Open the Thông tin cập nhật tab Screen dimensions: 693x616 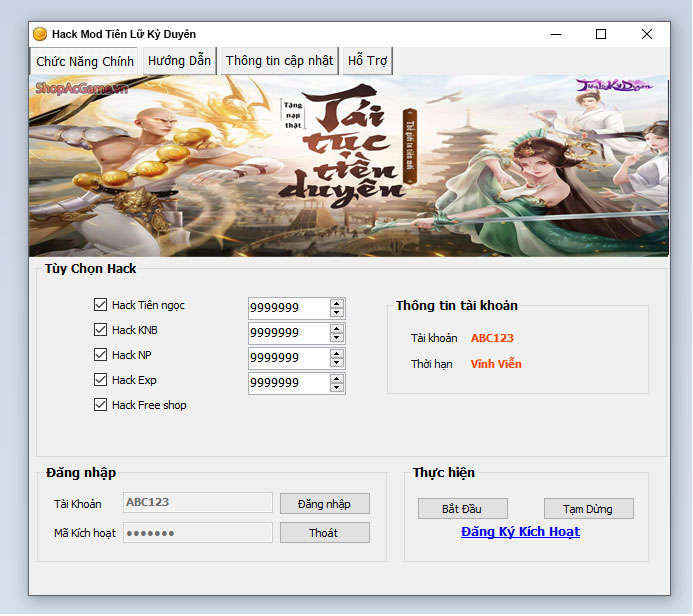pos(279,61)
